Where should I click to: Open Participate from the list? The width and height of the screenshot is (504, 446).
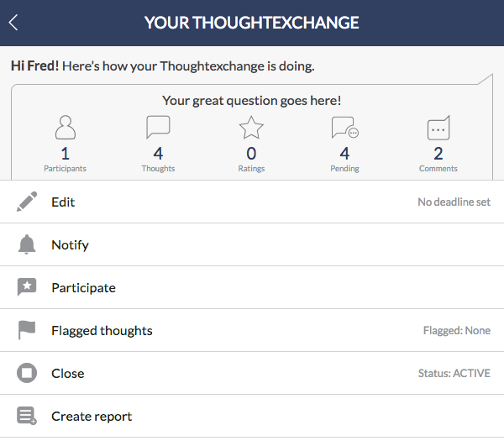(x=252, y=287)
